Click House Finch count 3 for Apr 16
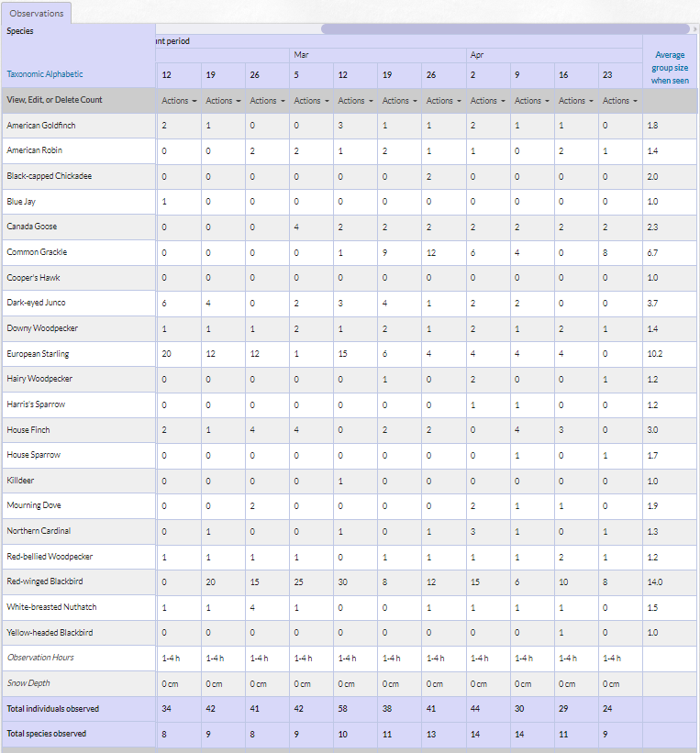 (x=561, y=430)
